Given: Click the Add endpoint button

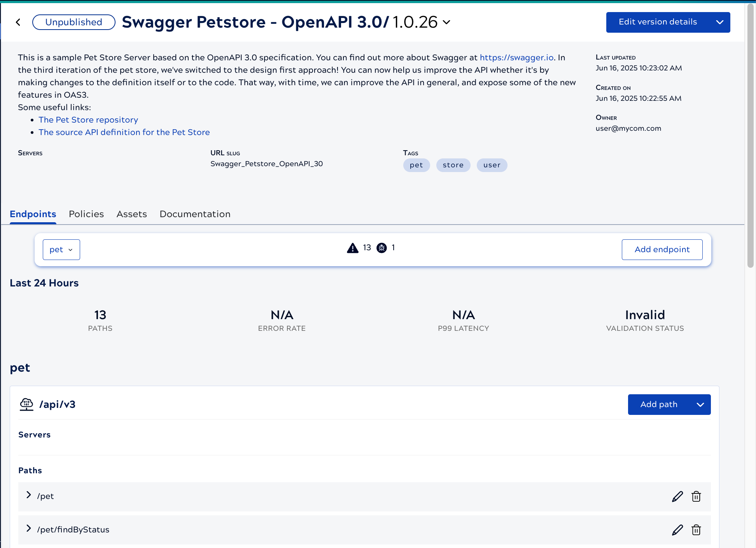Looking at the screenshot, I should (662, 249).
